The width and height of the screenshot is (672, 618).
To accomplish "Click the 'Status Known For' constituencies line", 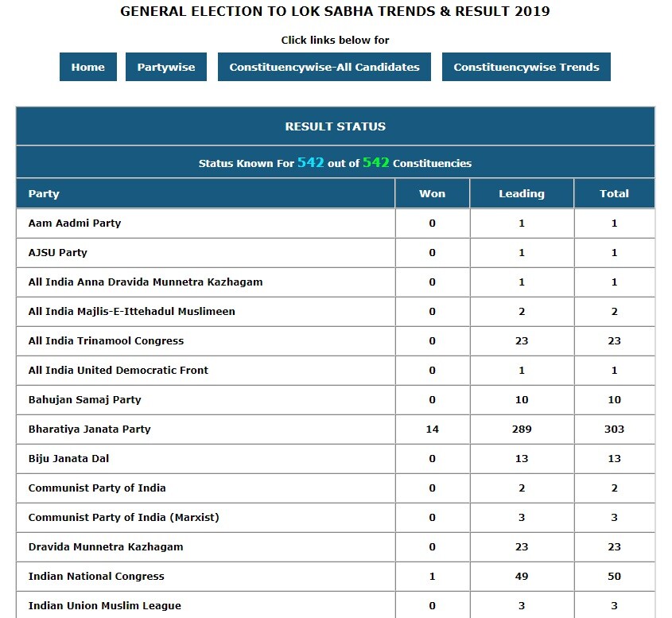I will coord(335,163).
